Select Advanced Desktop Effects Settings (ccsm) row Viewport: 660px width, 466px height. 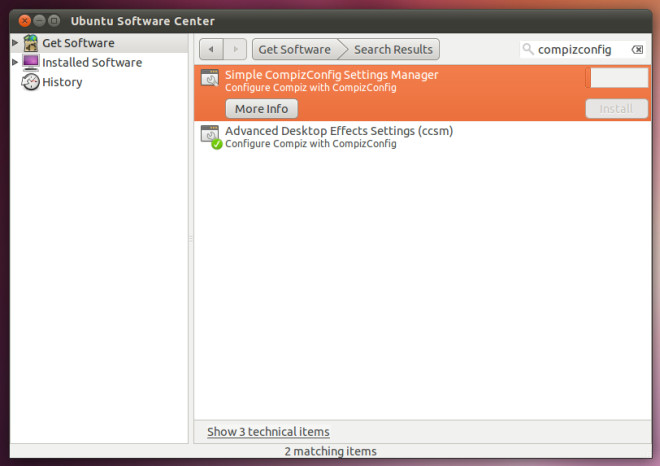tap(423, 136)
